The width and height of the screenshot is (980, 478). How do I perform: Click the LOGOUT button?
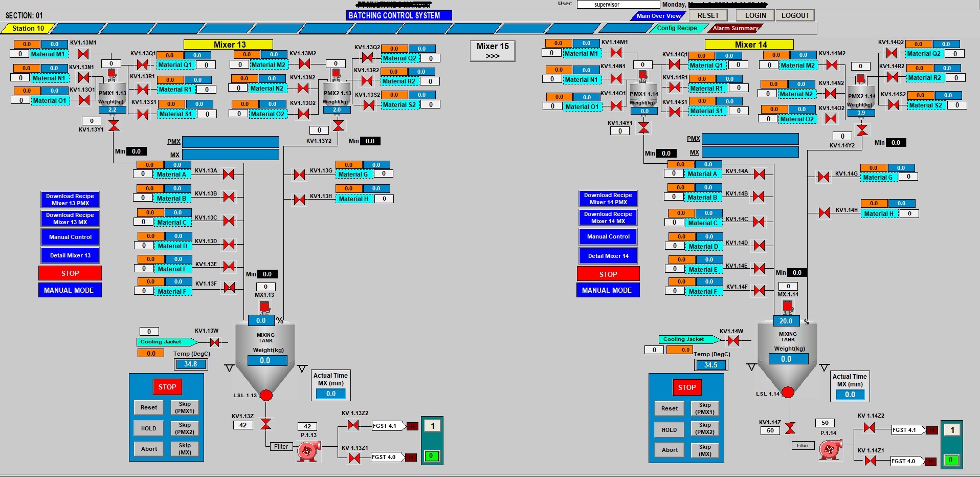795,15
